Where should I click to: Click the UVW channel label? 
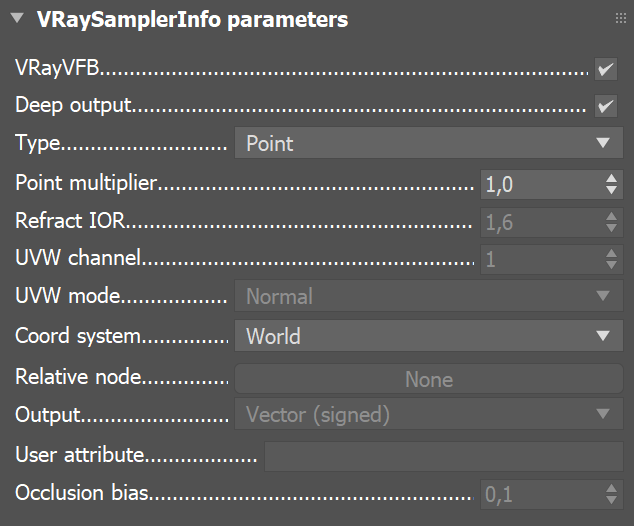coord(78,258)
